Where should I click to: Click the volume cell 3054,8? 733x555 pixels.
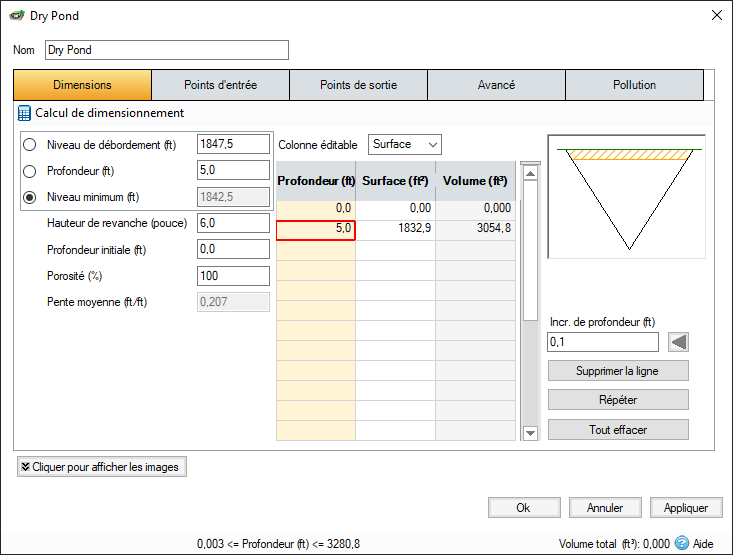tap(475, 231)
